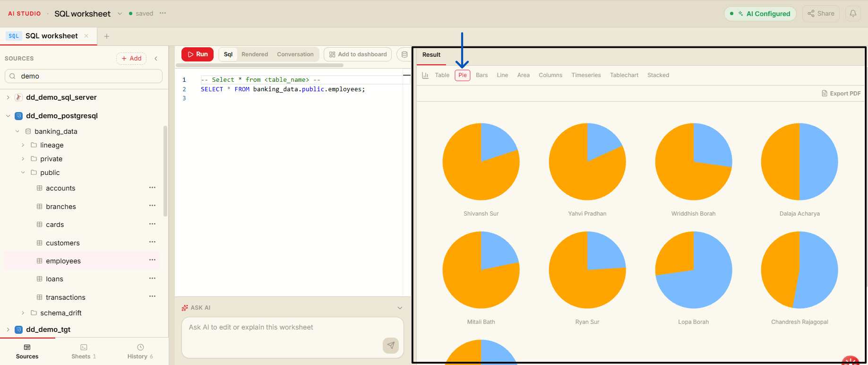Run the SQL query
Image resolution: width=868 pixels, height=365 pixels.
pos(198,54)
